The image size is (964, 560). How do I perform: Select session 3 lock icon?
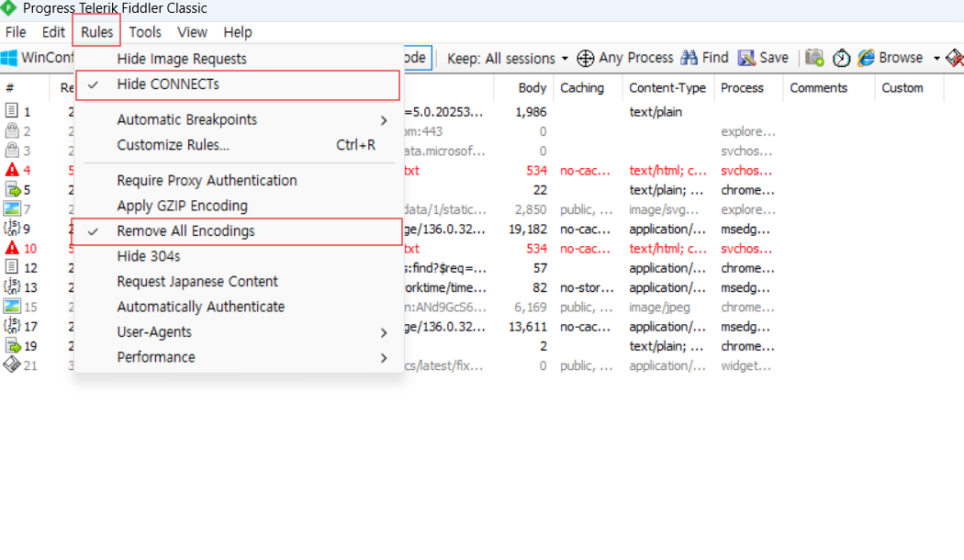coord(12,150)
